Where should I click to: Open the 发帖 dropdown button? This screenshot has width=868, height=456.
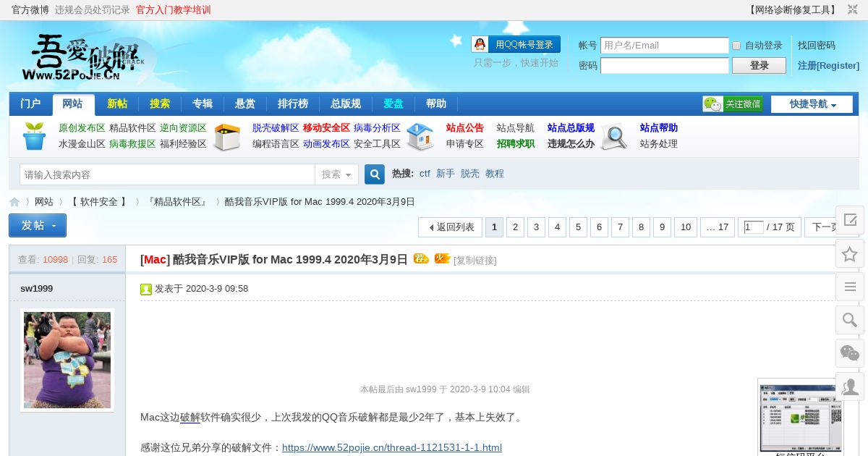tap(38, 225)
